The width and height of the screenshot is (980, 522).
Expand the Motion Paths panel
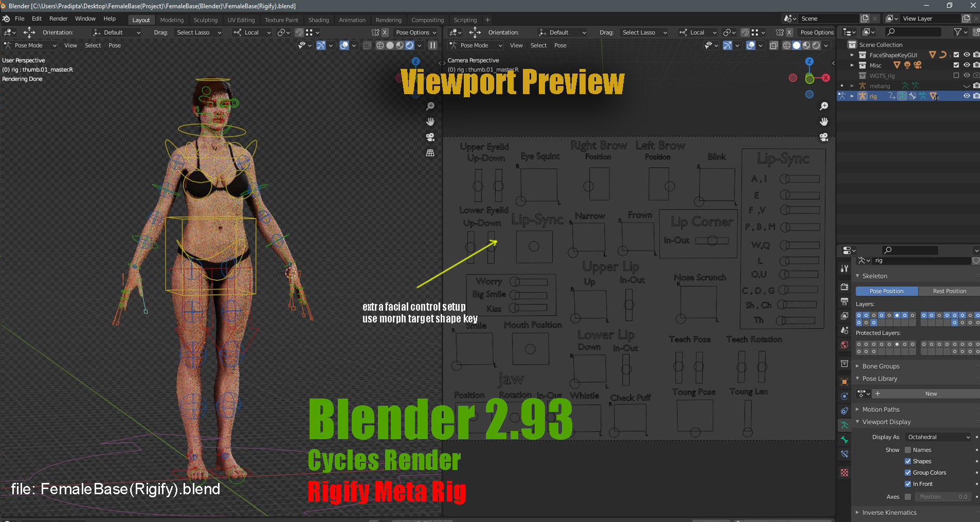point(880,409)
